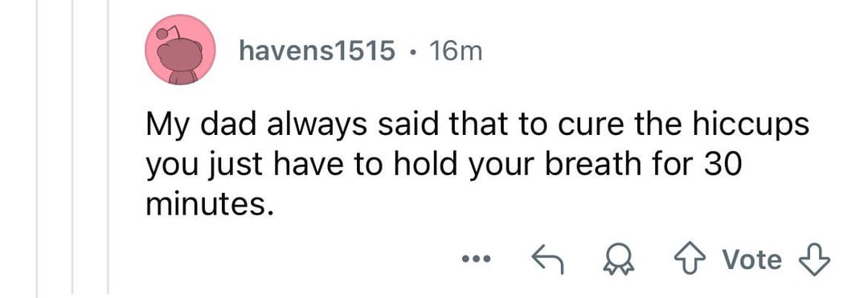Collapse thread using the leftmost vertical line
868x298 pixels.
point(37,149)
